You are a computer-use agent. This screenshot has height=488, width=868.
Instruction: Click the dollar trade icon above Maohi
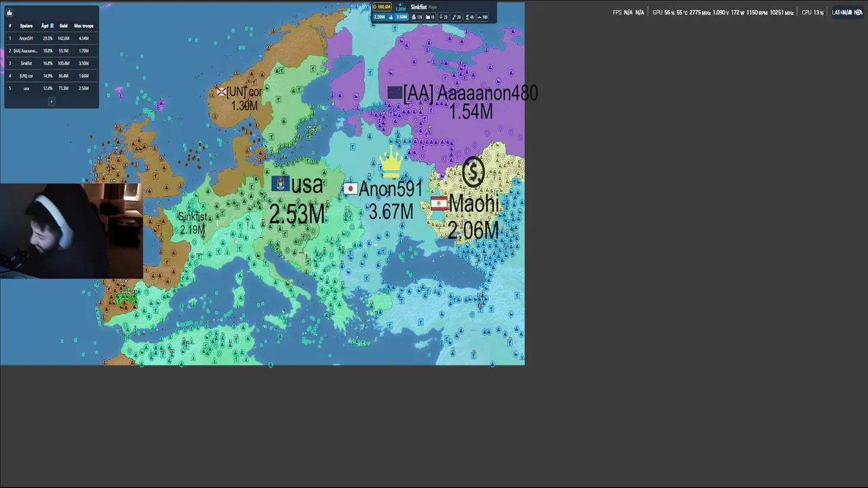(473, 172)
